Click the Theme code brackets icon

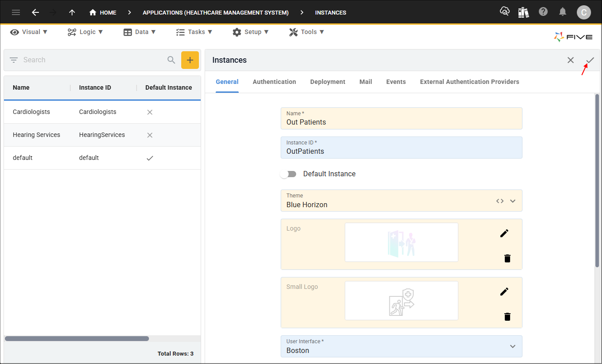500,201
